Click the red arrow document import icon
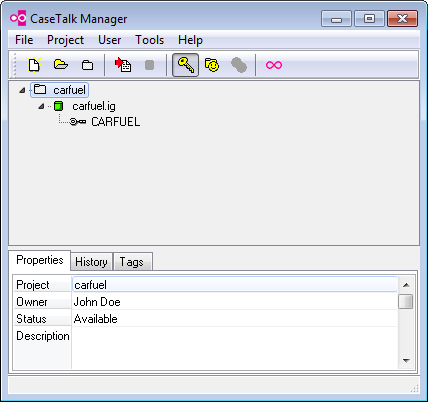428x402 pixels. point(123,65)
